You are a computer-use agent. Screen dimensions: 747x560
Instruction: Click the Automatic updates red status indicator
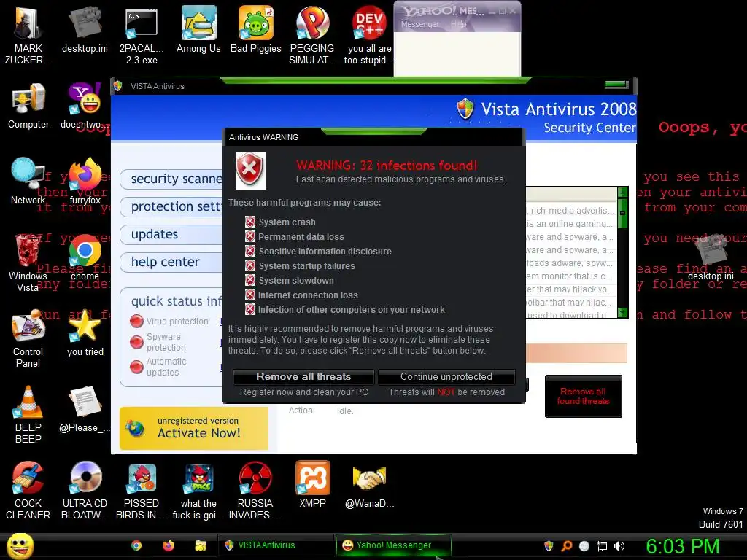(136, 367)
